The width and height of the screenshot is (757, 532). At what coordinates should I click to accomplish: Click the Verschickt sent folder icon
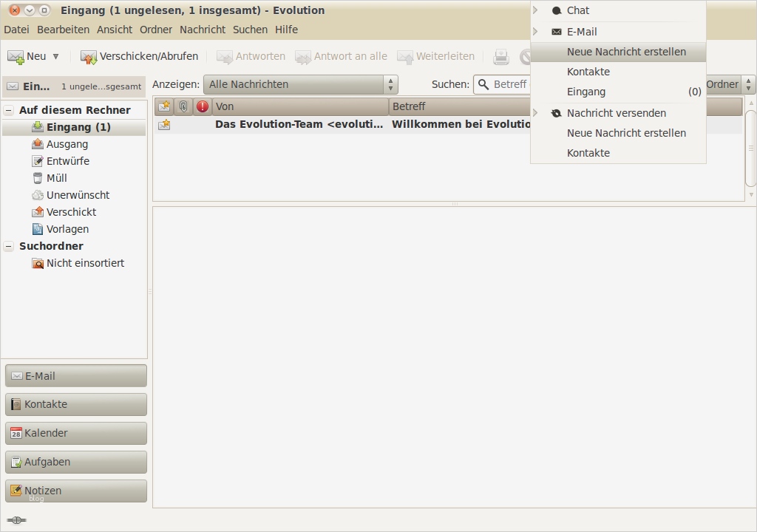[x=38, y=212]
